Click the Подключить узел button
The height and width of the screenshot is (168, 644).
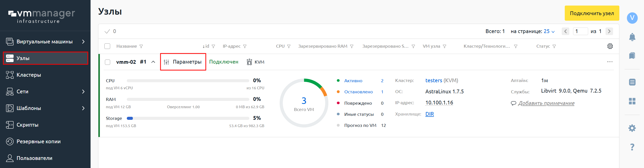[592, 13]
